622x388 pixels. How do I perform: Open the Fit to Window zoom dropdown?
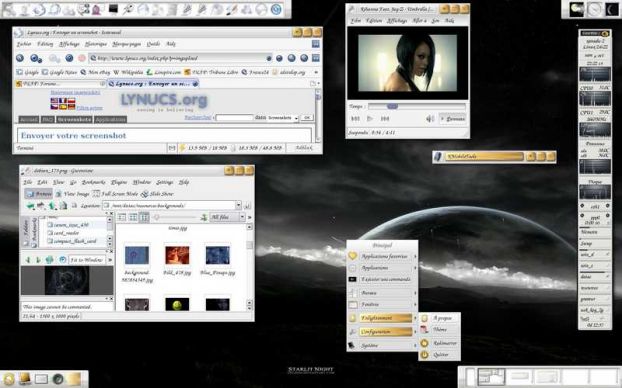(x=86, y=260)
